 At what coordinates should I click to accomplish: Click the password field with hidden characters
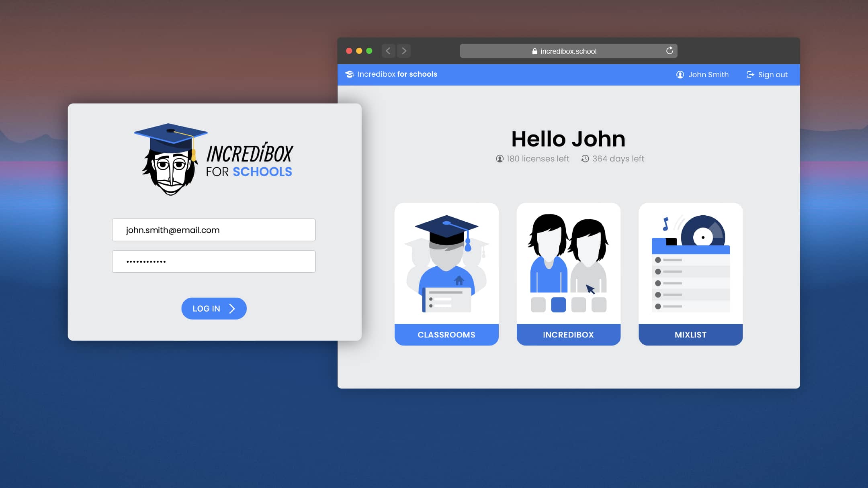click(x=213, y=261)
